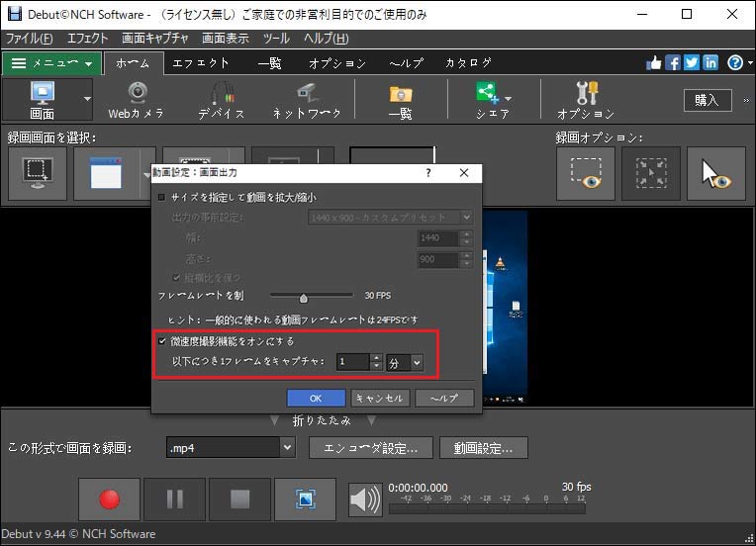Enable サイズを指定して動画を拡大/縮小 checkbox
This screenshot has width=756, height=546.
pyautogui.click(x=162, y=197)
